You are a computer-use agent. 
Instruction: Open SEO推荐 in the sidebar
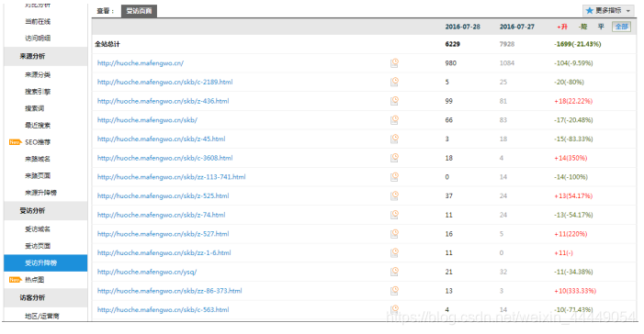click(38, 142)
